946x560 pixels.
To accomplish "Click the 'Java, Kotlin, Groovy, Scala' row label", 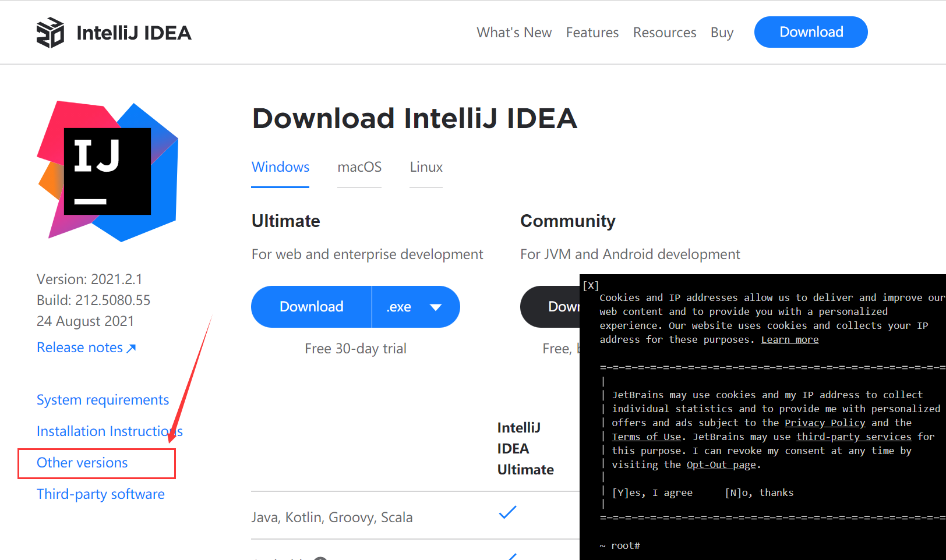I will point(332,518).
